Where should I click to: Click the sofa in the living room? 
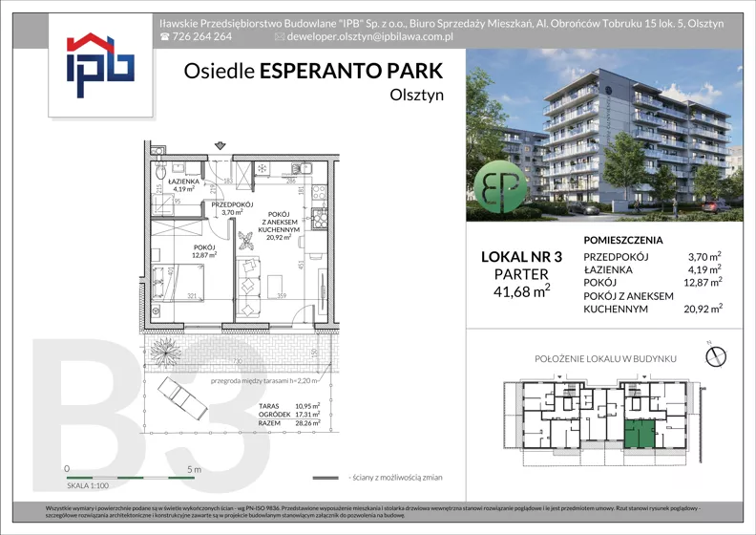248,287
